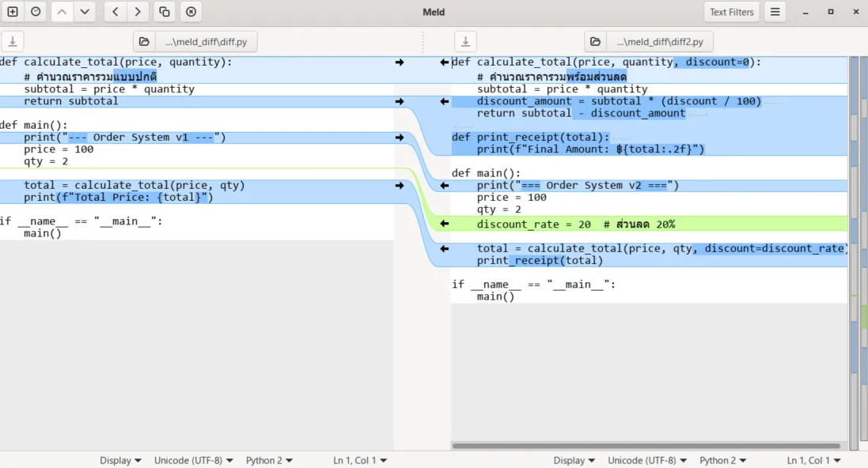Open the hamburger menu
This screenshot has width=868, height=468.
click(775, 12)
